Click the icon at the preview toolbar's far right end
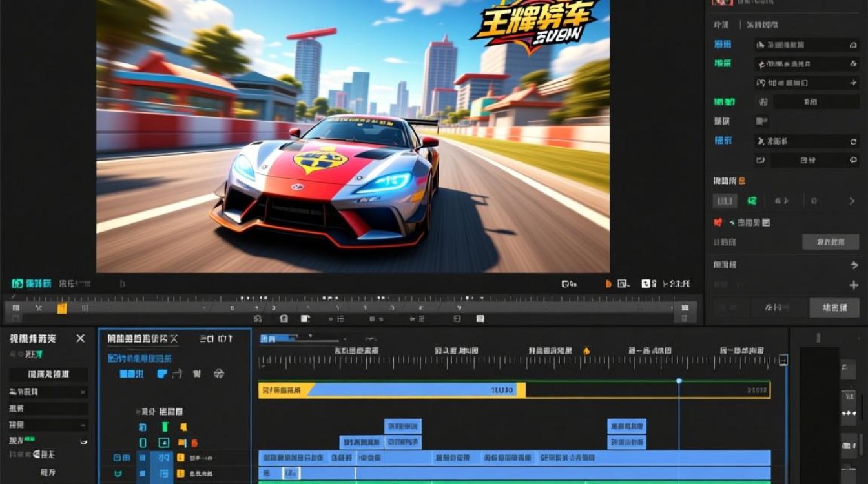Image resolution: width=868 pixels, height=484 pixels. [685, 308]
